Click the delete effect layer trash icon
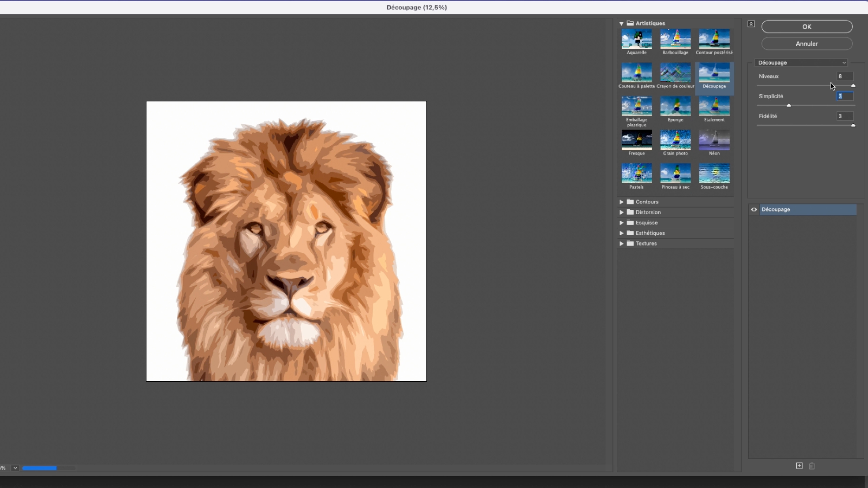This screenshot has height=488, width=868. (812, 466)
